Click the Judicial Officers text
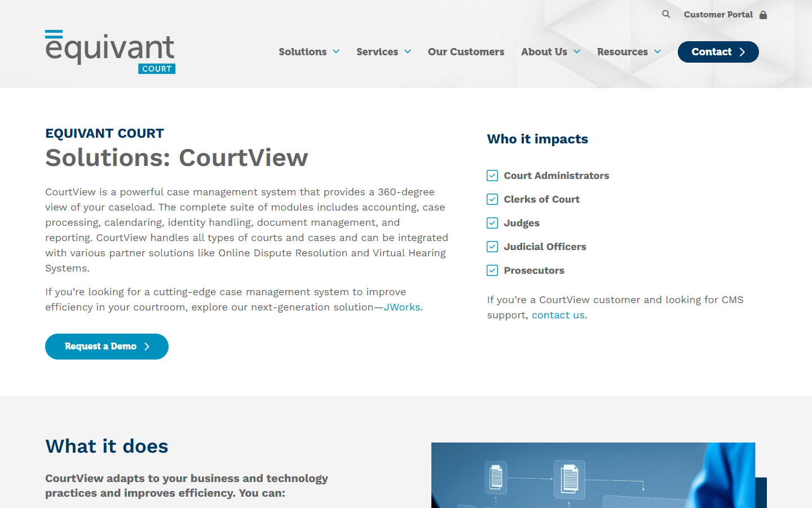This screenshot has height=508, width=812. (x=545, y=247)
